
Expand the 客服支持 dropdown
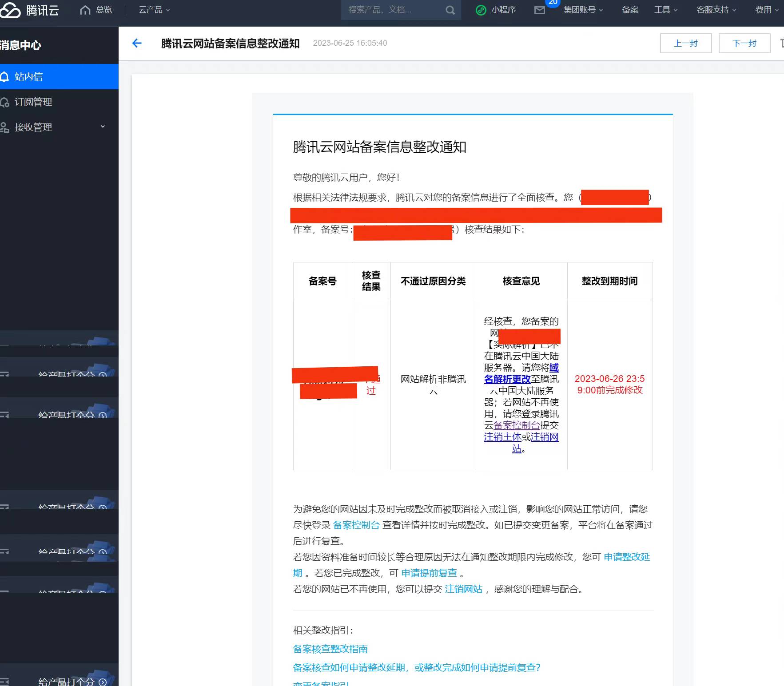point(716,10)
